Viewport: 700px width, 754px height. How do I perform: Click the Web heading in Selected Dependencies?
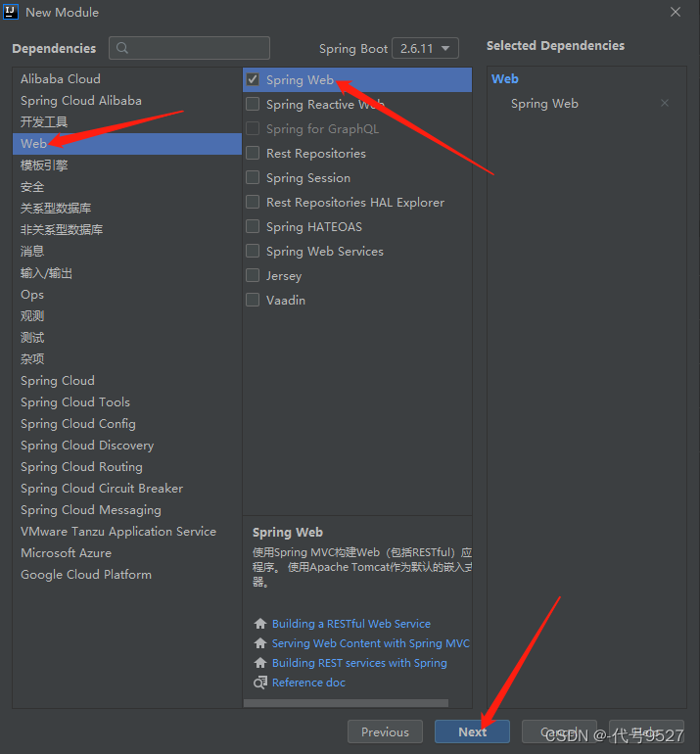click(x=505, y=79)
